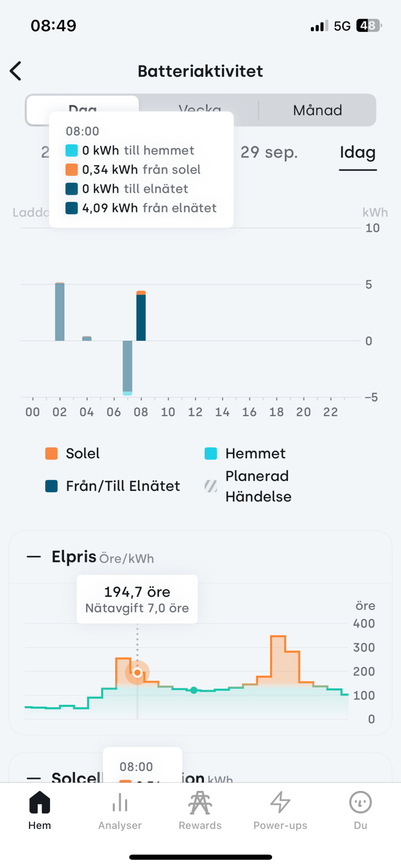Open the Du profile face icon
Screen dimensions: 401x868
click(x=360, y=803)
